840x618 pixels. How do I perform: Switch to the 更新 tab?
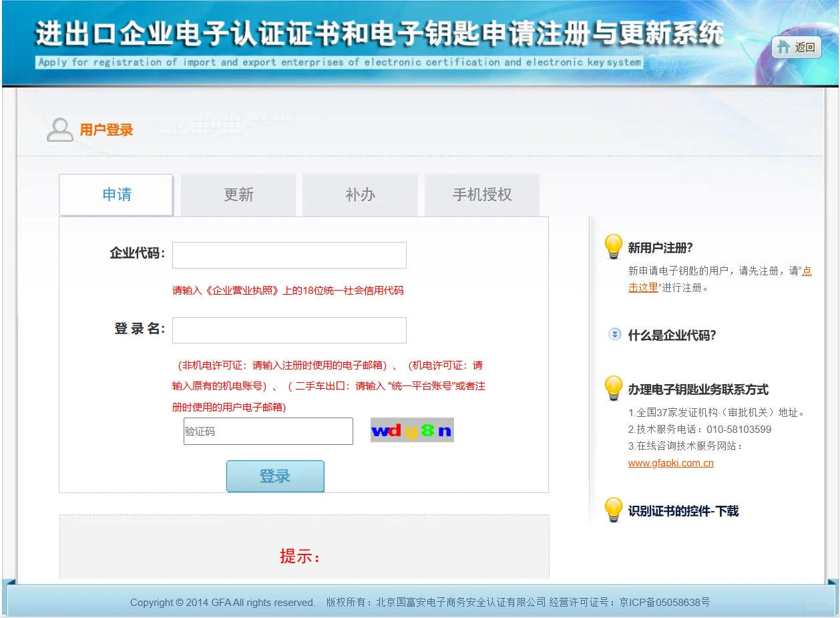click(x=238, y=195)
